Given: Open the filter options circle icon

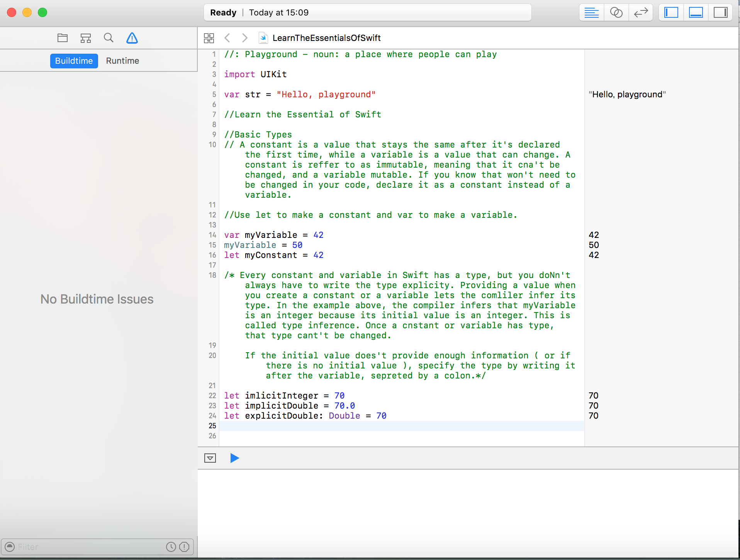Looking at the screenshot, I should 10,547.
